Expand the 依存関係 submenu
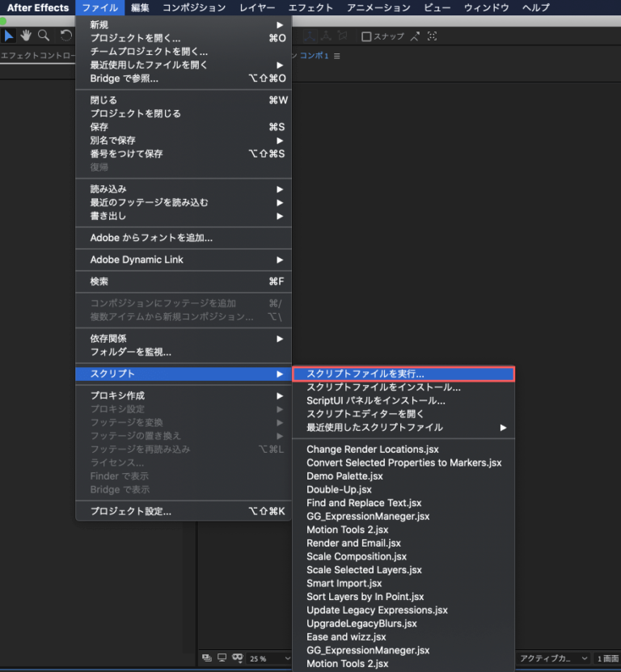 184,339
